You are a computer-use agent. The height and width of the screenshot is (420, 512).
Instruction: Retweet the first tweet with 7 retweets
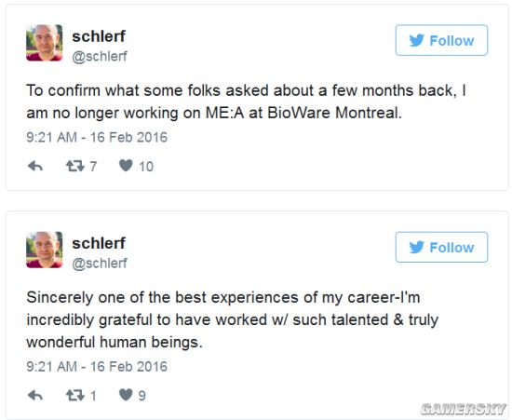(x=75, y=167)
